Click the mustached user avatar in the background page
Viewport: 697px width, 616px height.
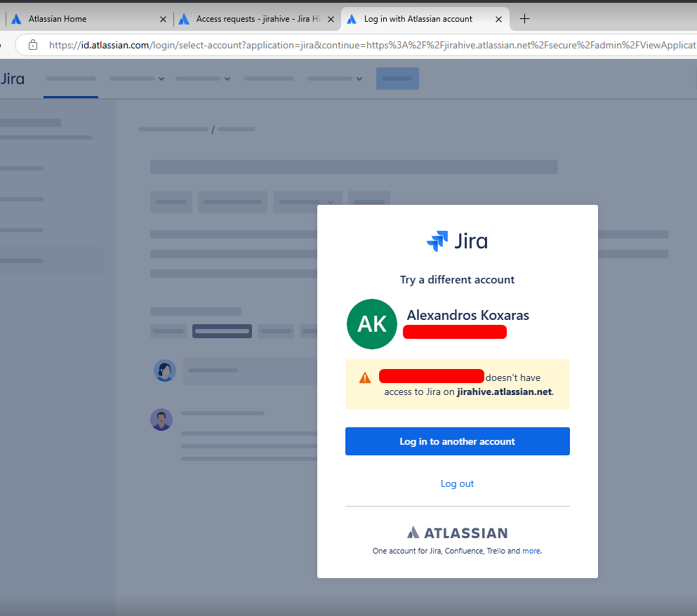pyautogui.click(x=161, y=420)
